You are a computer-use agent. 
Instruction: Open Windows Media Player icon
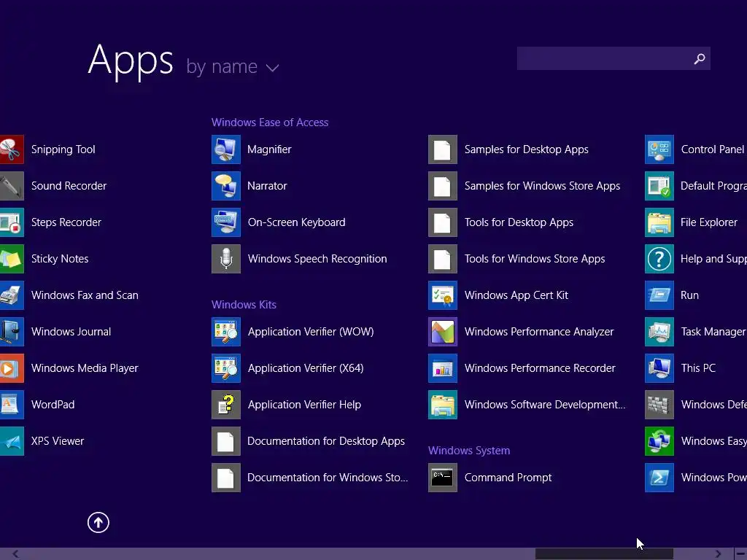[12, 368]
